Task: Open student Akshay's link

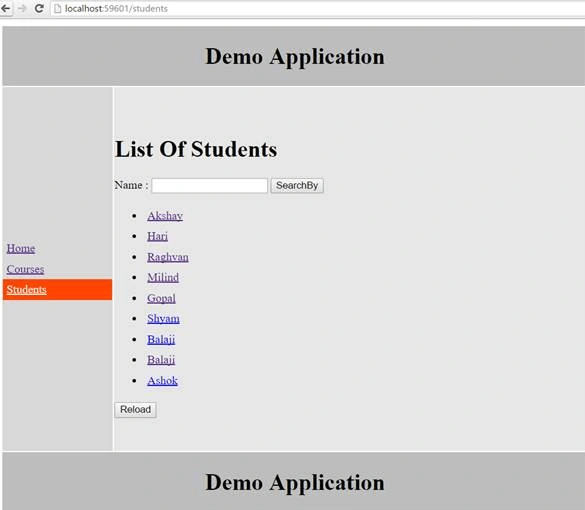Action: 165,216
